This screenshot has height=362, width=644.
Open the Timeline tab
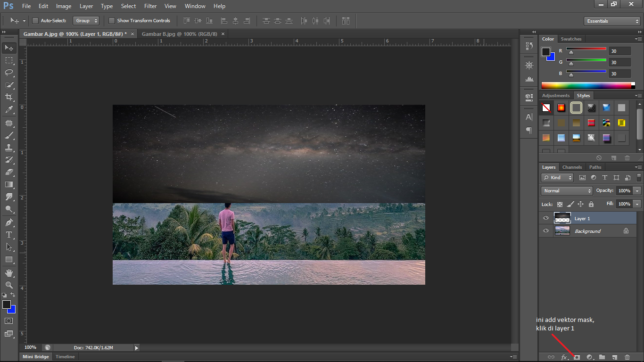pos(65,357)
